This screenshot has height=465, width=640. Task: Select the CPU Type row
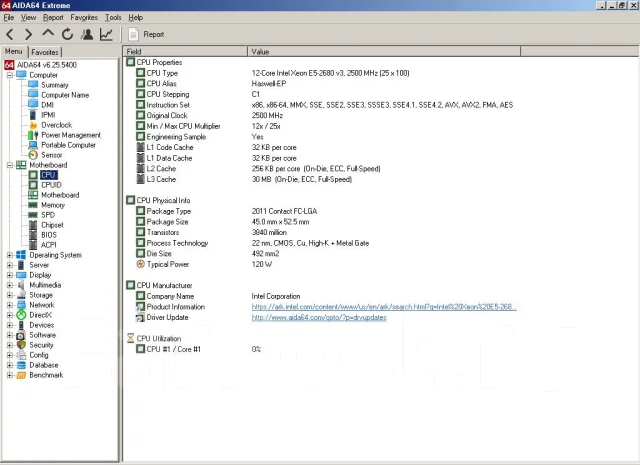[x=272, y=73]
